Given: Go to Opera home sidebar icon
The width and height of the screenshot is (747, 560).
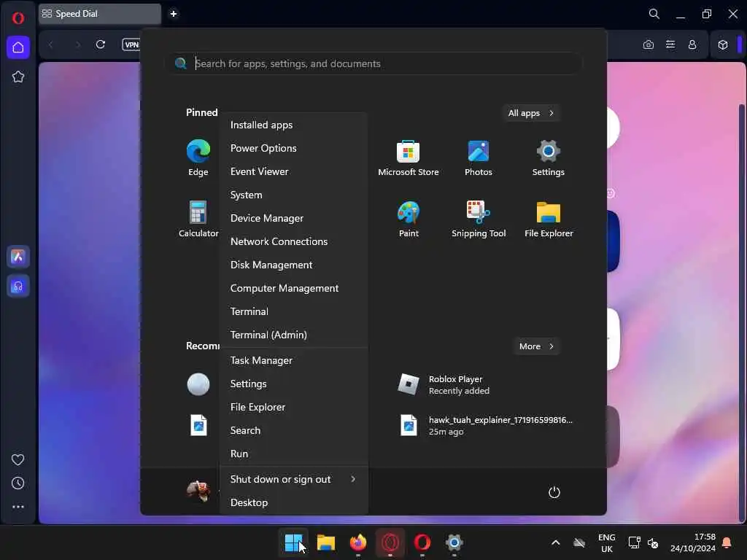Looking at the screenshot, I should coord(18,47).
